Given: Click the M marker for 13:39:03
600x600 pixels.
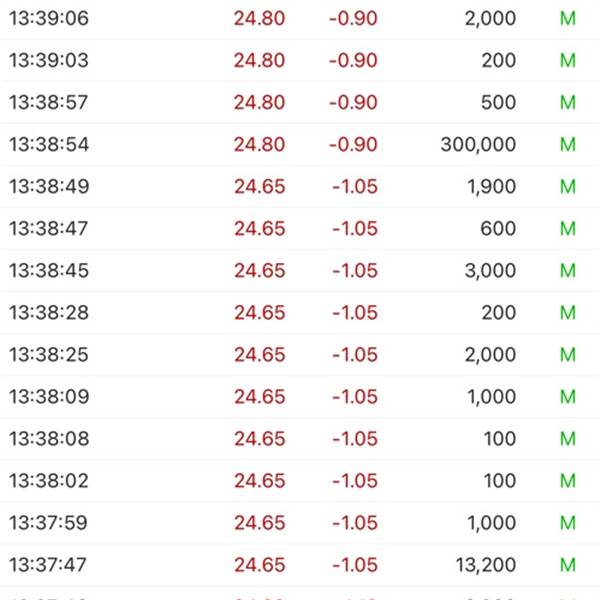Looking at the screenshot, I should pyautogui.click(x=568, y=60).
